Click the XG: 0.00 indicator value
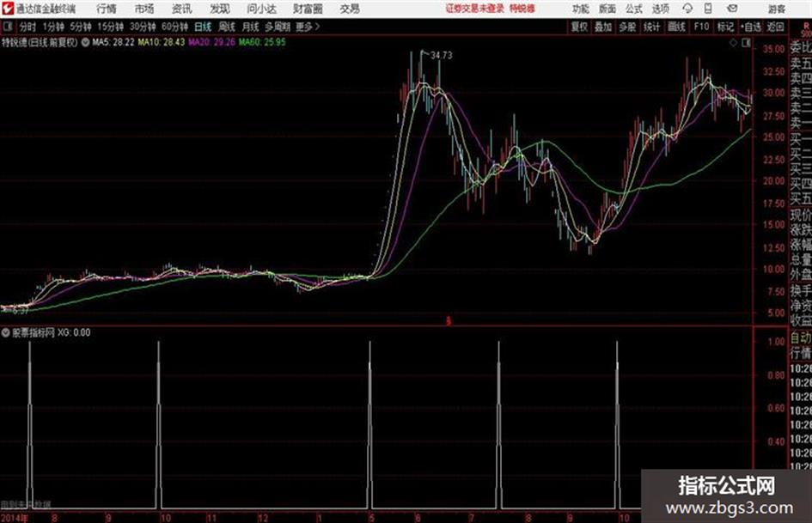Viewport: 812px width, 523px height. [74, 332]
